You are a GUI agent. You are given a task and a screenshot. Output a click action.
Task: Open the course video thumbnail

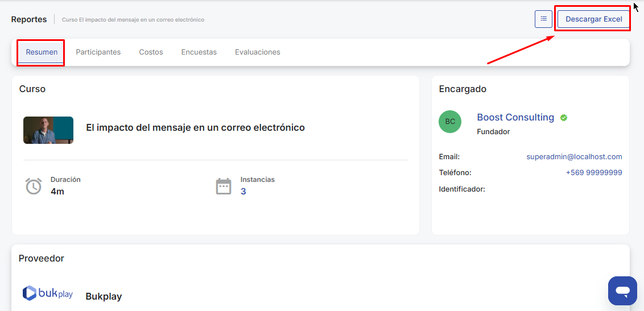[48, 130]
